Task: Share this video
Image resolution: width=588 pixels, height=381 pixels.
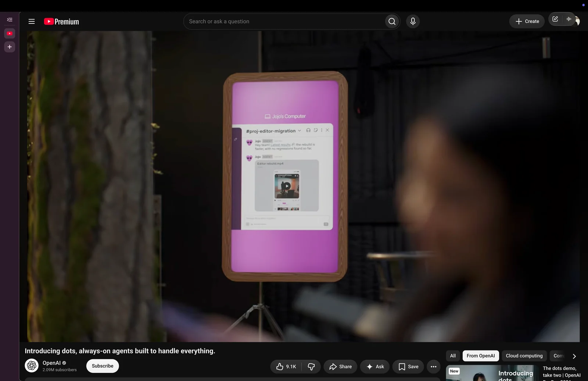Action: [x=340, y=367]
